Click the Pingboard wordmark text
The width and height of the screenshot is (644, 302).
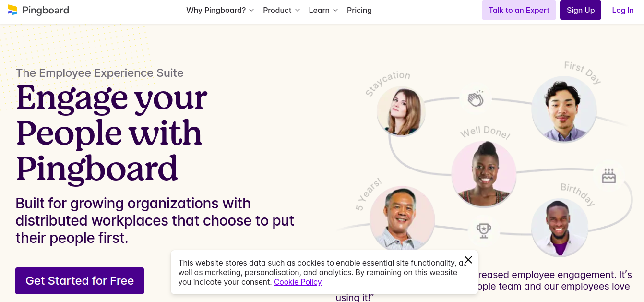coord(45,10)
